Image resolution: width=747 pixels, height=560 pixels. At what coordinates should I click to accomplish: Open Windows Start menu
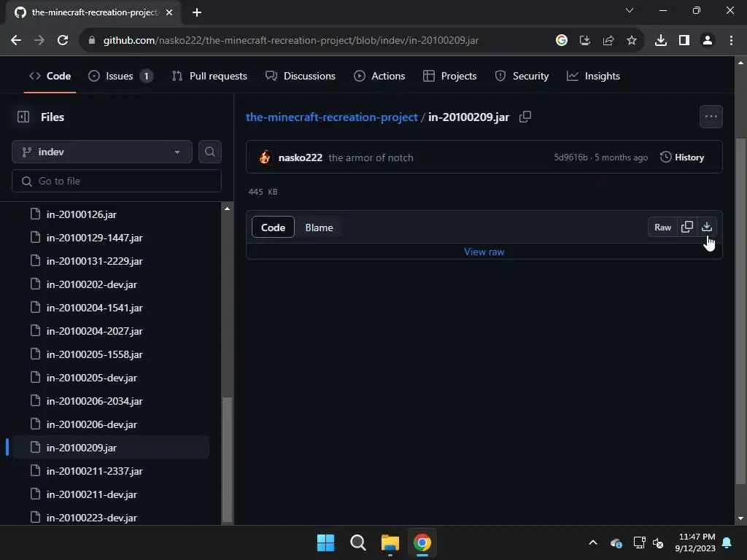click(x=326, y=542)
